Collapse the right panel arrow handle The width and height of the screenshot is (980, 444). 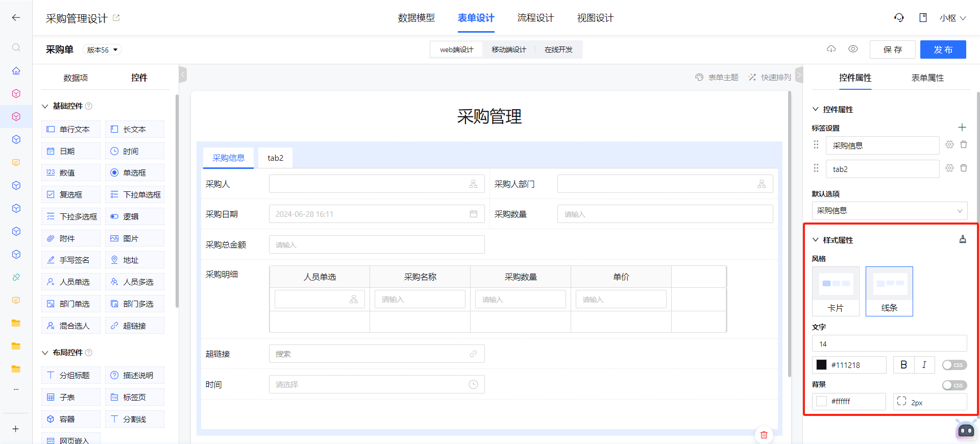799,75
